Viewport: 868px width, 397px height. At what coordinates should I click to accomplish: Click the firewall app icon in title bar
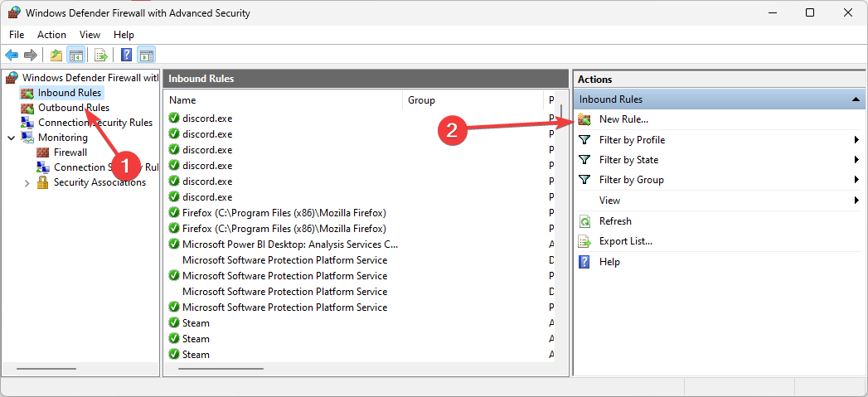coord(14,12)
